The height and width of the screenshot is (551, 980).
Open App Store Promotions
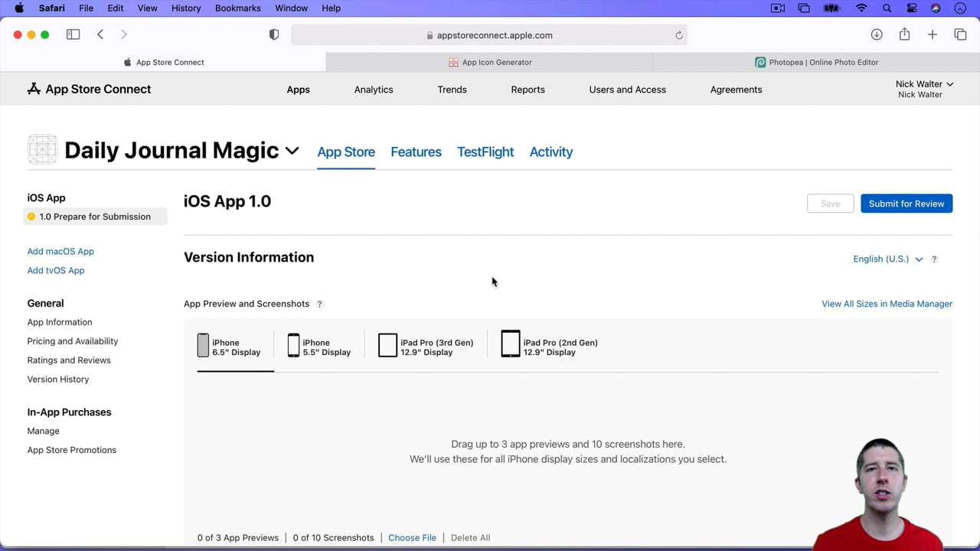(x=72, y=450)
